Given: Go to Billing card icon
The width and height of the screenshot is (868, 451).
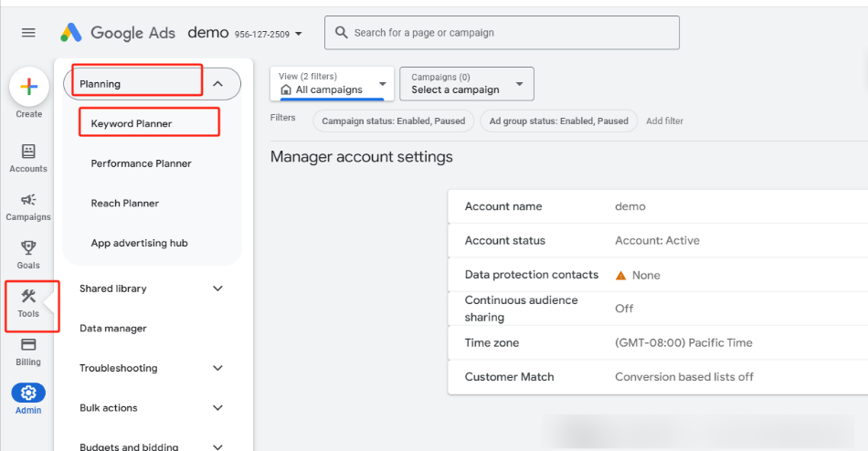Looking at the screenshot, I should pyautogui.click(x=28, y=345).
